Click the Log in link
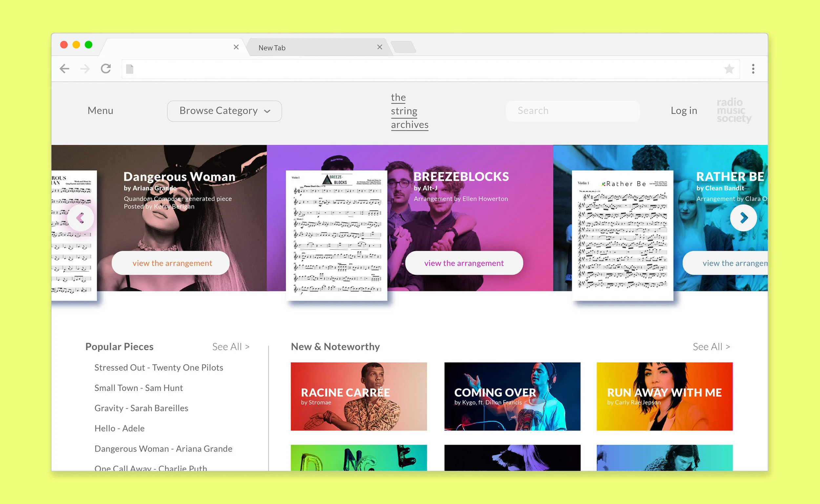The width and height of the screenshot is (820, 504). point(684,111)
